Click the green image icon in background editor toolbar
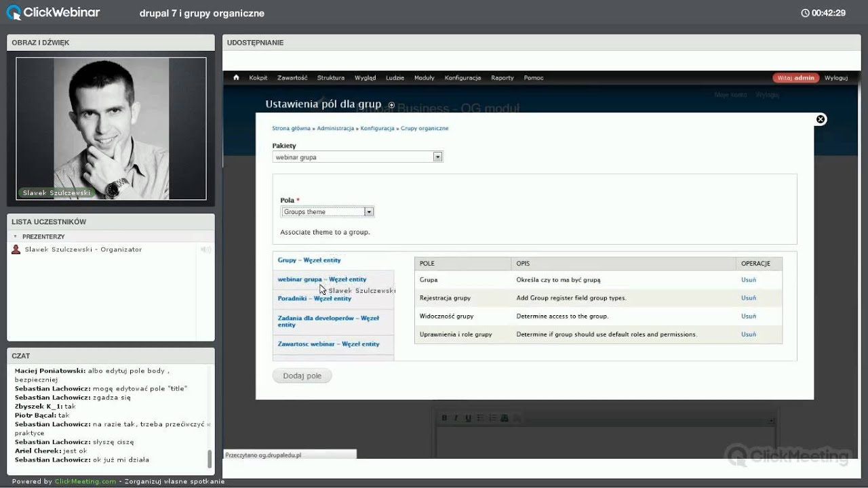Viewport: 868px width, 488px height. pos(505,418)
